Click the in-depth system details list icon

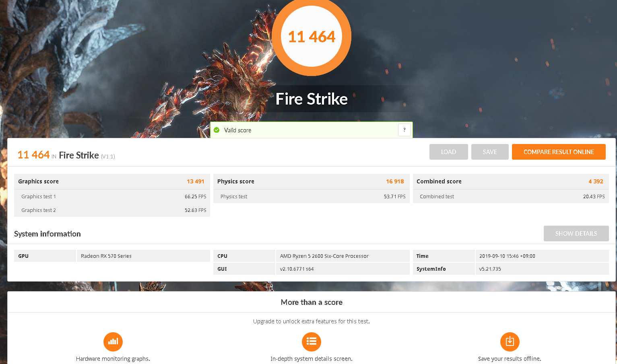(312, 342)
